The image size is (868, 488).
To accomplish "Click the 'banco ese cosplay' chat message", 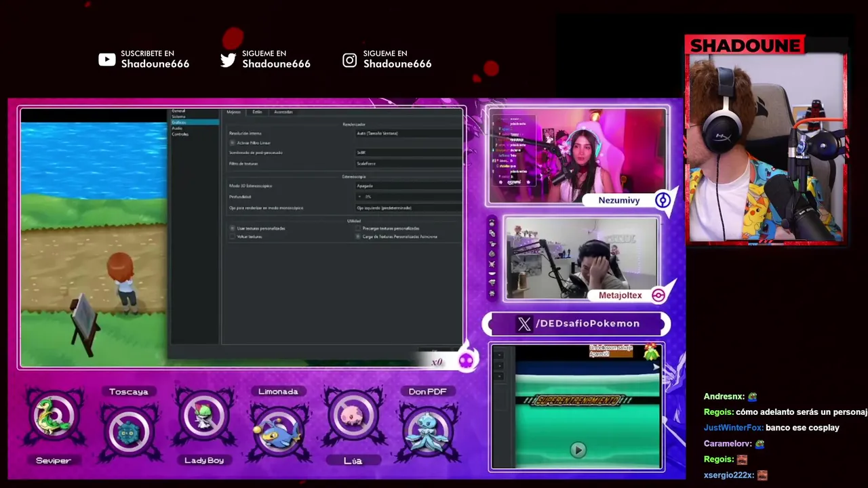I will click(803, 428).
